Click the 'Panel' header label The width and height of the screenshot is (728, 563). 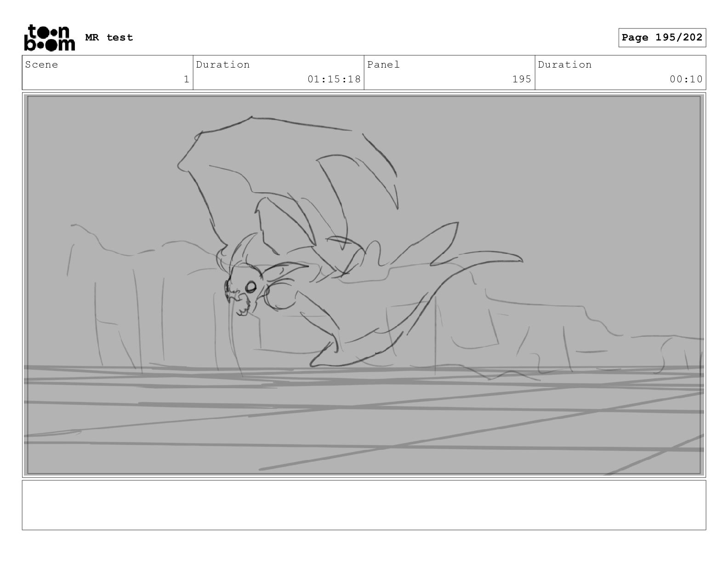point(383,64)
